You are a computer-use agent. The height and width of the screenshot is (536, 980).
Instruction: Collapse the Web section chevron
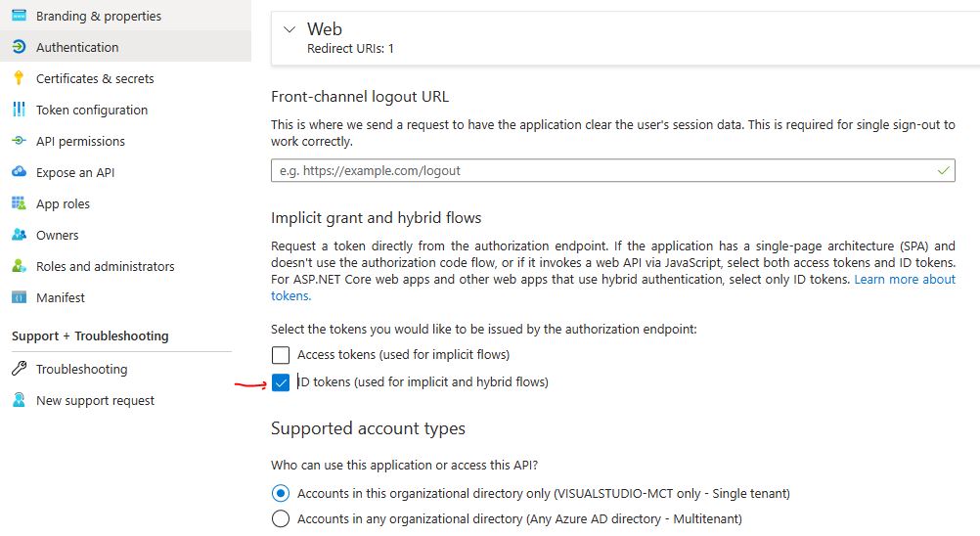[290, 29]
